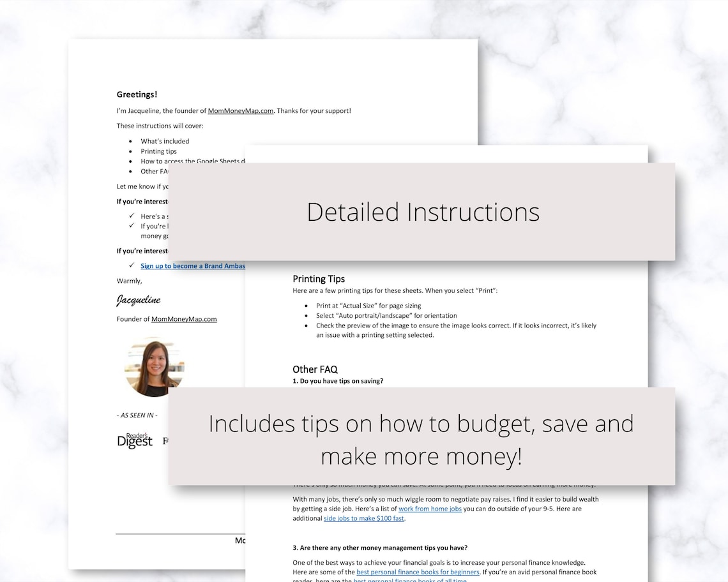Click the Detailed Instructions banner
The image size is (728, 582).
(x=422, y=212)
